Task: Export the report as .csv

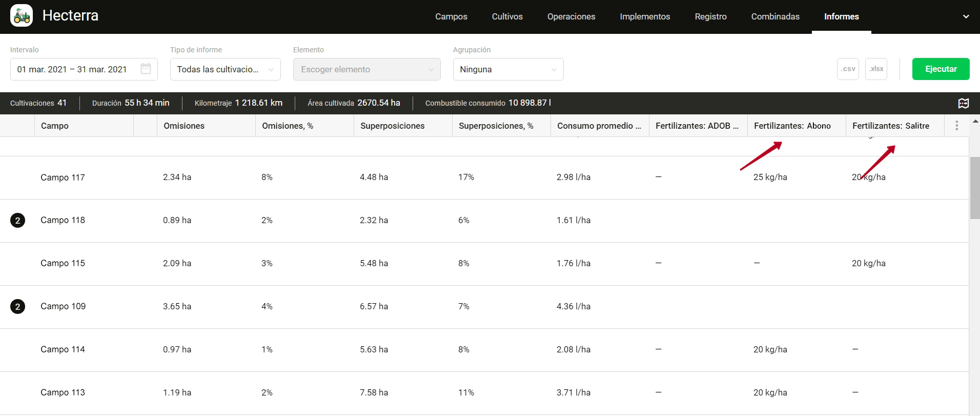Action: coord(848,69)
